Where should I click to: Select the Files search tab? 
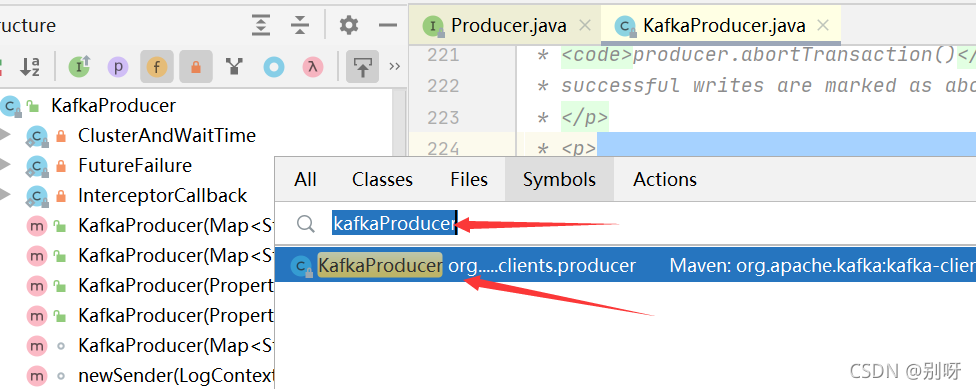pos(469,179)
